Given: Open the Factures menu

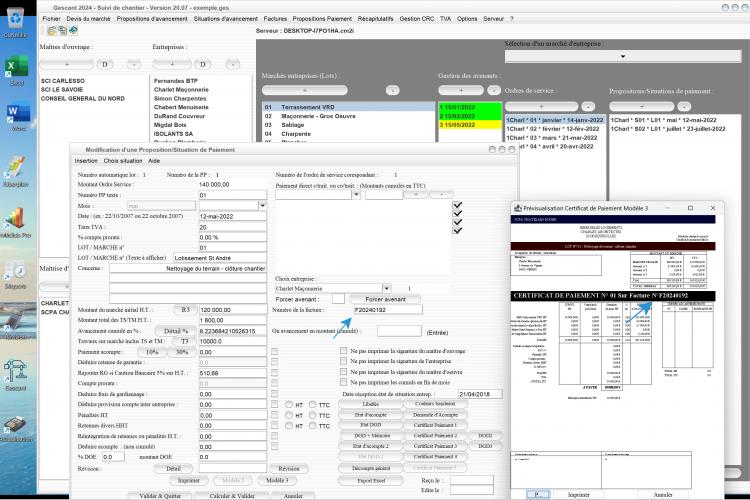Looking at the screenshot, I should 275,19.
